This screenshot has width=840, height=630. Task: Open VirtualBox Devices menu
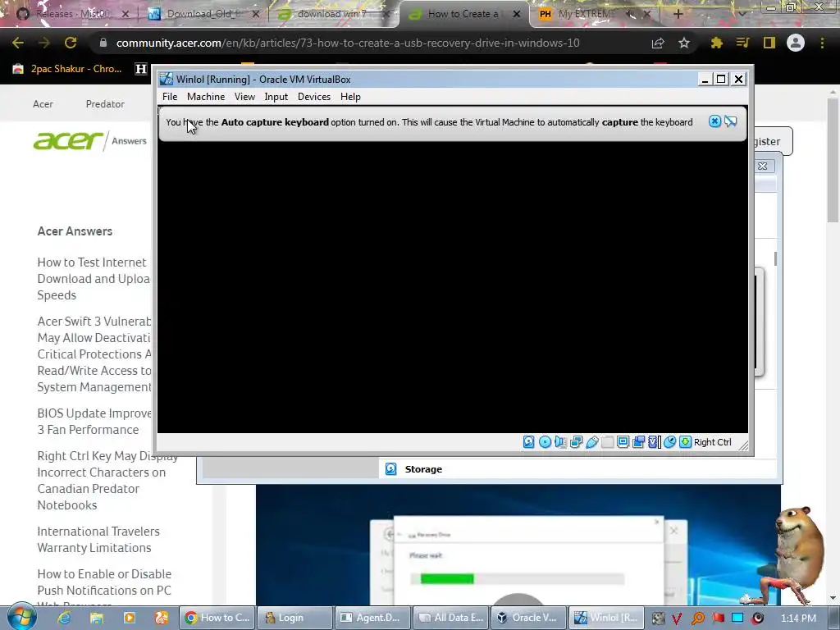tap(314, 97)
